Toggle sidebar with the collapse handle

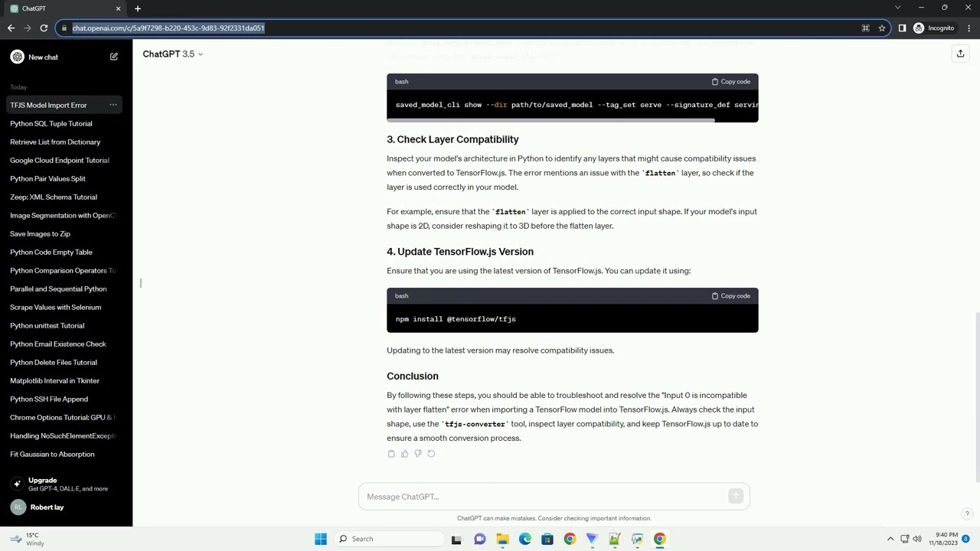coord(141,283)
